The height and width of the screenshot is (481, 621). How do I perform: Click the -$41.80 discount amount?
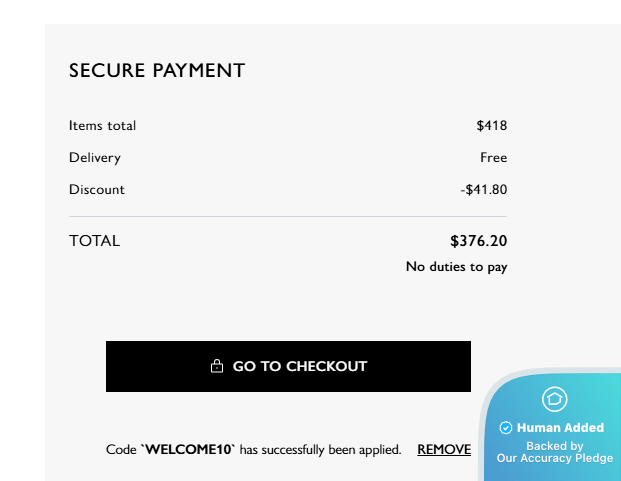(484, 190)
